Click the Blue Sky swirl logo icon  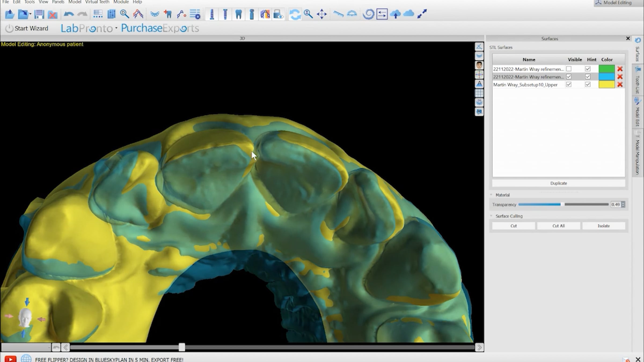click(x=368, y=14)
